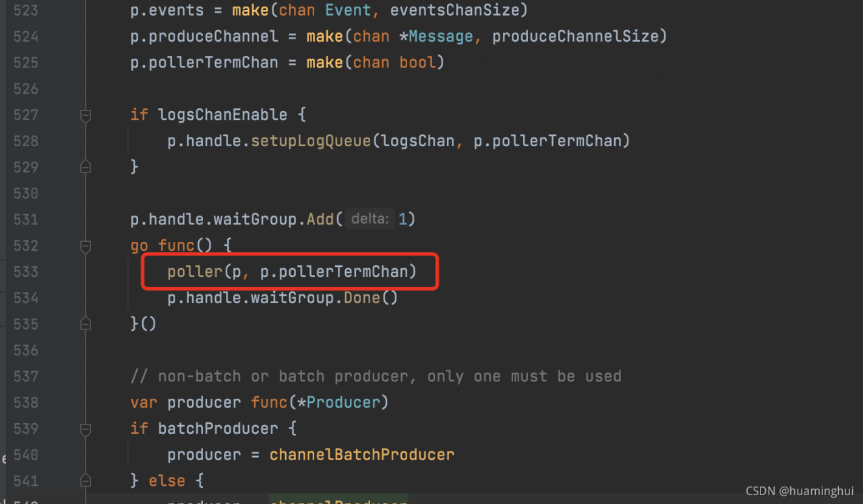Viewport: 863px width, 504px height.
Task: Click line number 523 in the gutter
Action: coord(26,11)
